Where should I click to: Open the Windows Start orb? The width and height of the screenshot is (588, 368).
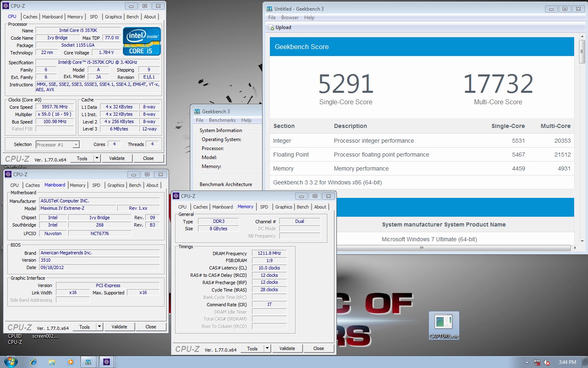click(11, 362)
